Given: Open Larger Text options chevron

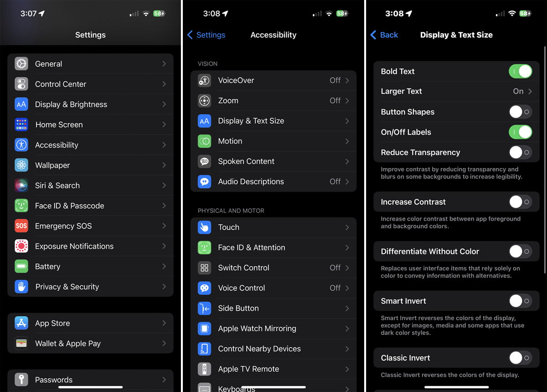Looking at the screenshot, I should tap(530, 92).
